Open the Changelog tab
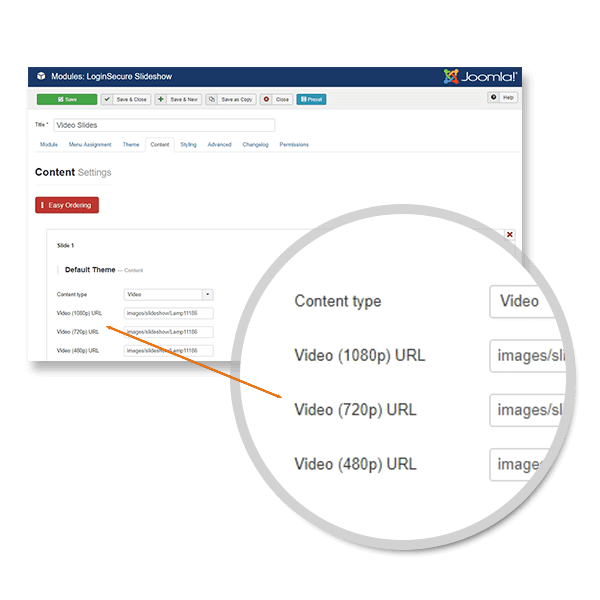600x600 pixels. 255,144
